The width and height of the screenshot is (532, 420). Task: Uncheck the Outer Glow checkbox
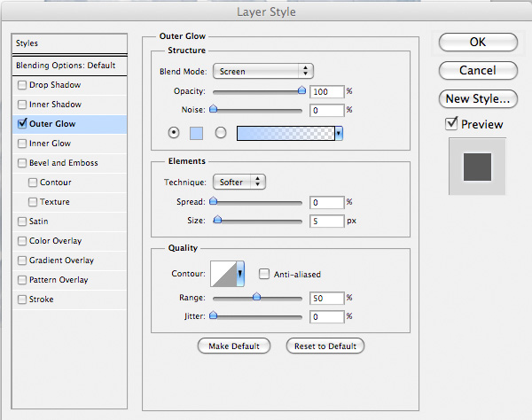point(22,123)
